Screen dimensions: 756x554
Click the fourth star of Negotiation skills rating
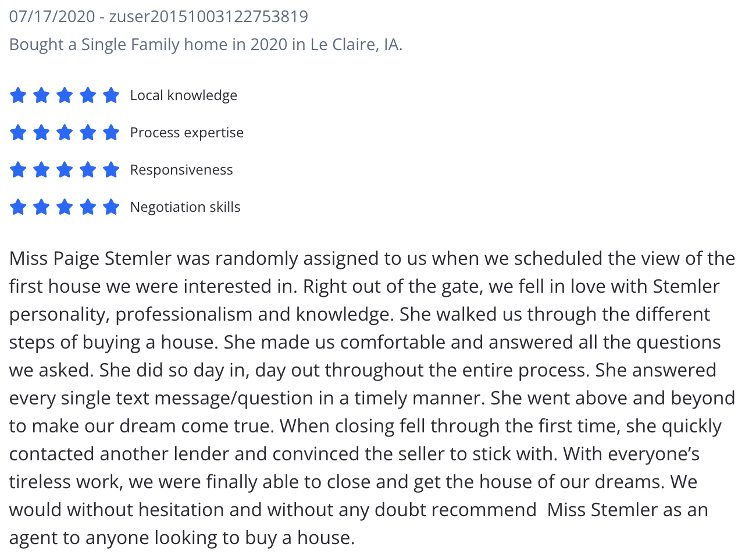(x=88, y=207)
